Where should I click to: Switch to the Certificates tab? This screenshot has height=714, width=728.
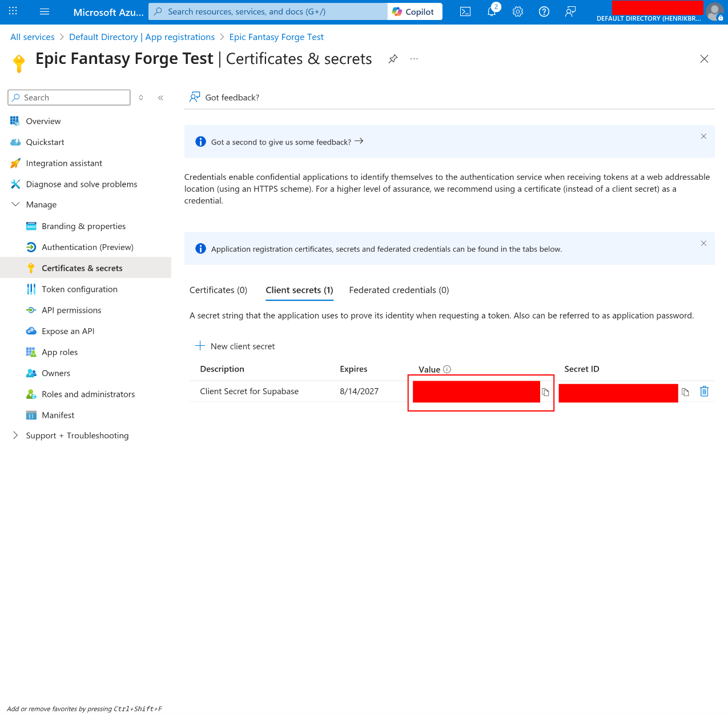pyautogui.click(x=218, y=290)
